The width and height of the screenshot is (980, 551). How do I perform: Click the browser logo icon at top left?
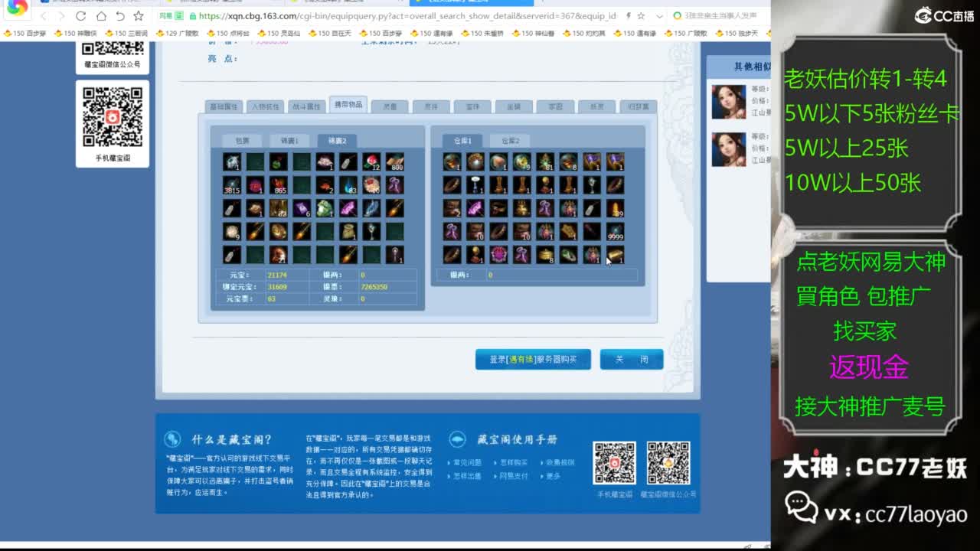click(x=17, y=8)
